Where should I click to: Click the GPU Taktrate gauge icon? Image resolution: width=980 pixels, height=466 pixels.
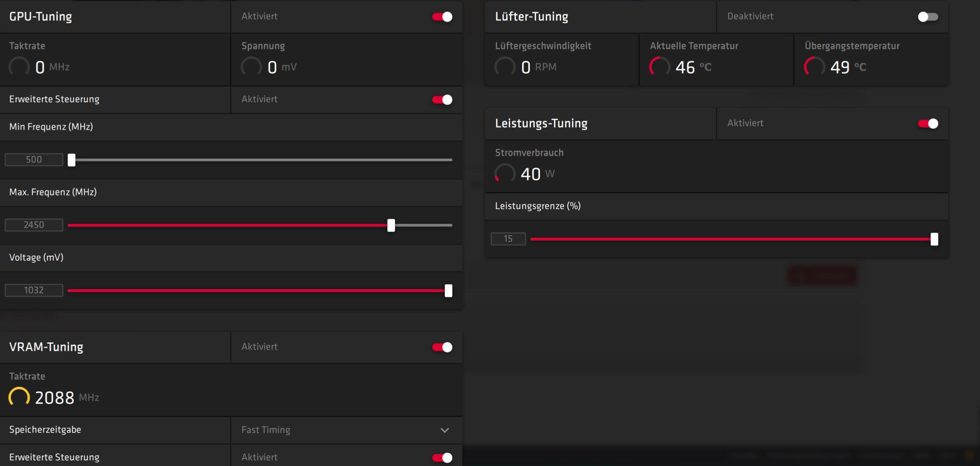19,67
